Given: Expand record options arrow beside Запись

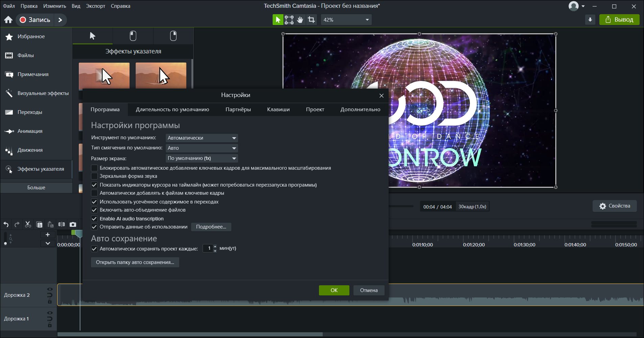Looking at the screenshot, I should click(60, 20).
